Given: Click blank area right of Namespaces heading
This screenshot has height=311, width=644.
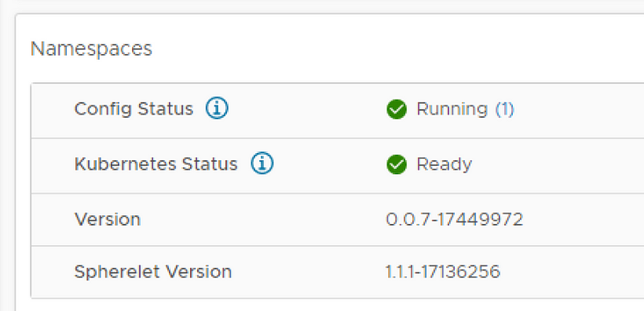Looking at the screenshot, I should click(394, 49).
